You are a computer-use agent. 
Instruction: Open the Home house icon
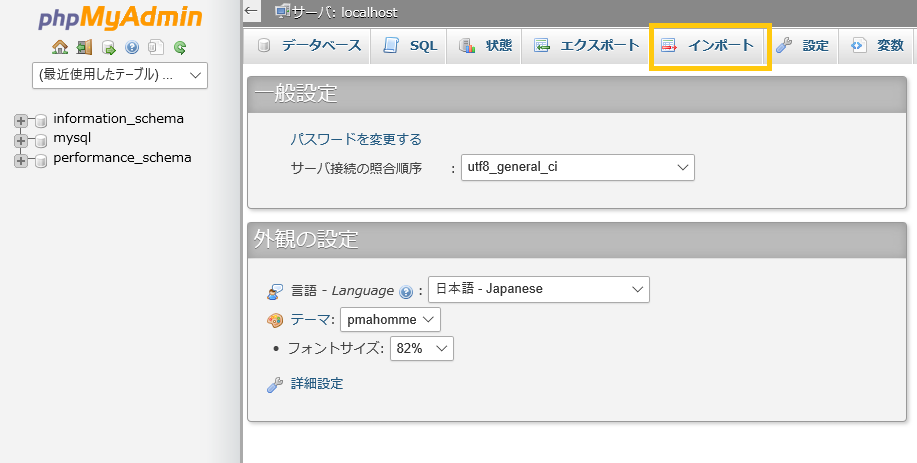60,47
